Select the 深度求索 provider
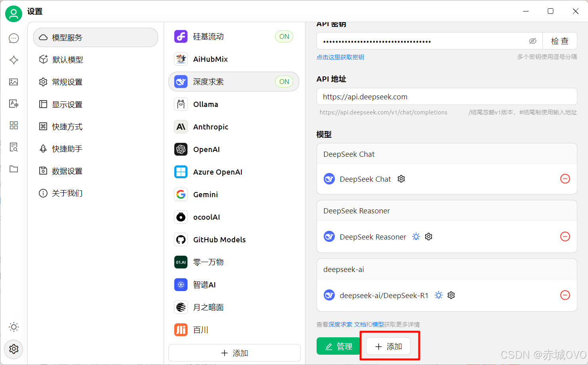Screen dimensions: 588x365 coord(234,82)
